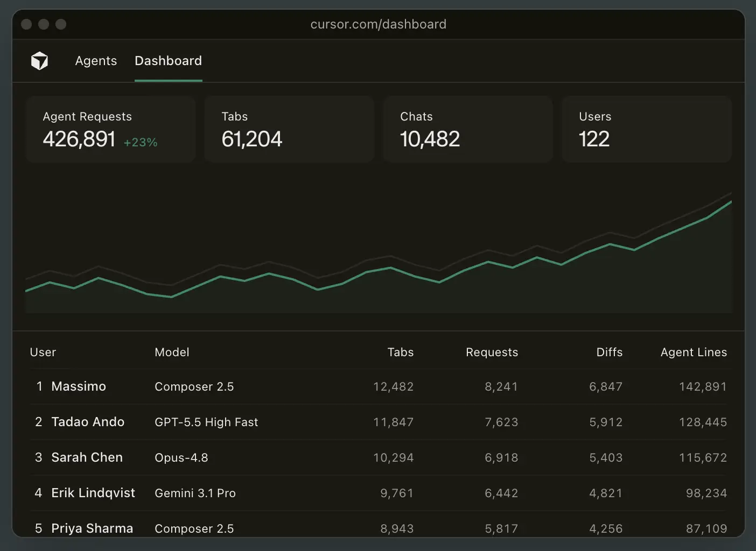Screen dimensions: 756x551
Task: Click the 5,817 requests value
Action: [501, 529]
